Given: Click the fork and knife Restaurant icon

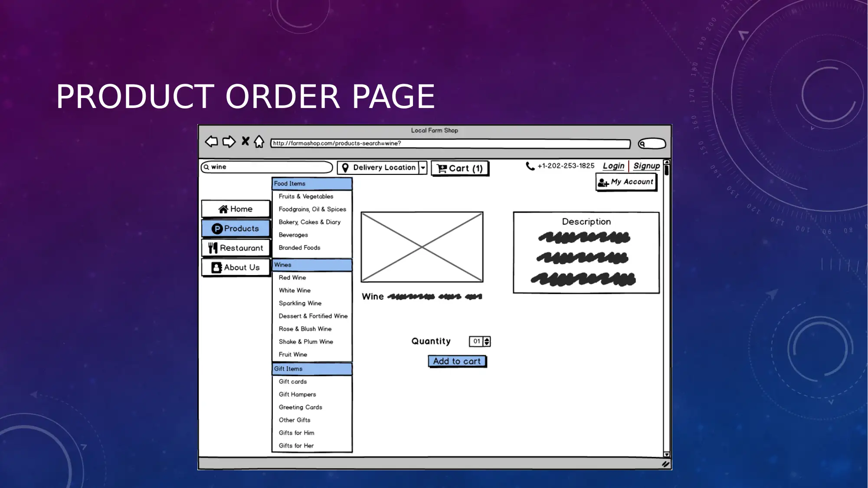Looking at the screenshot, I should [x=213, y=248].
